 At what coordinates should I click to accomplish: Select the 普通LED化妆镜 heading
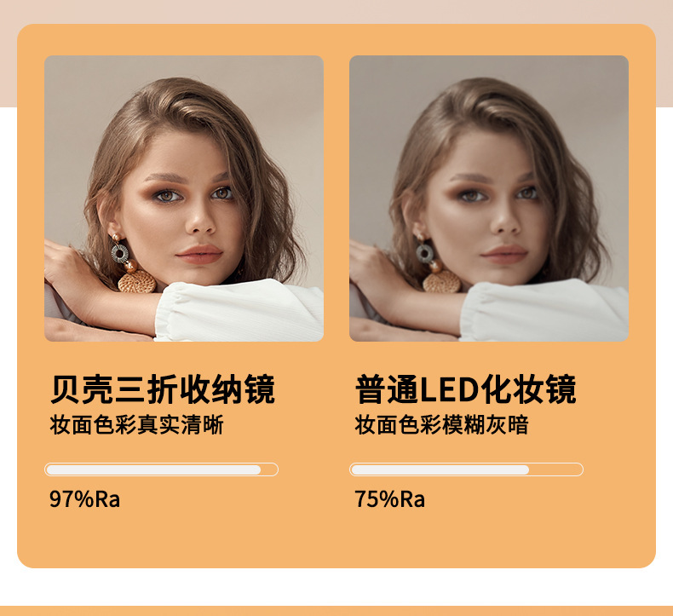click(466, 389)
